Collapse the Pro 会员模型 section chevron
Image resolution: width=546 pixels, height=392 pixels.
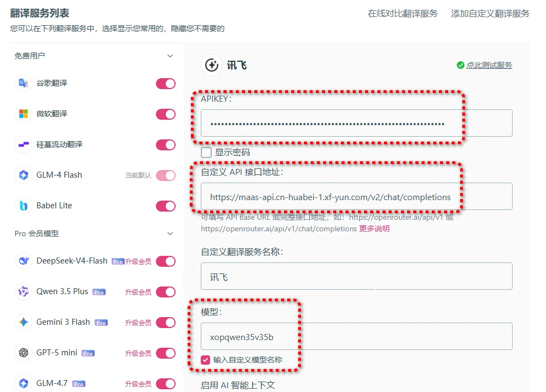[x=170, y=234]
